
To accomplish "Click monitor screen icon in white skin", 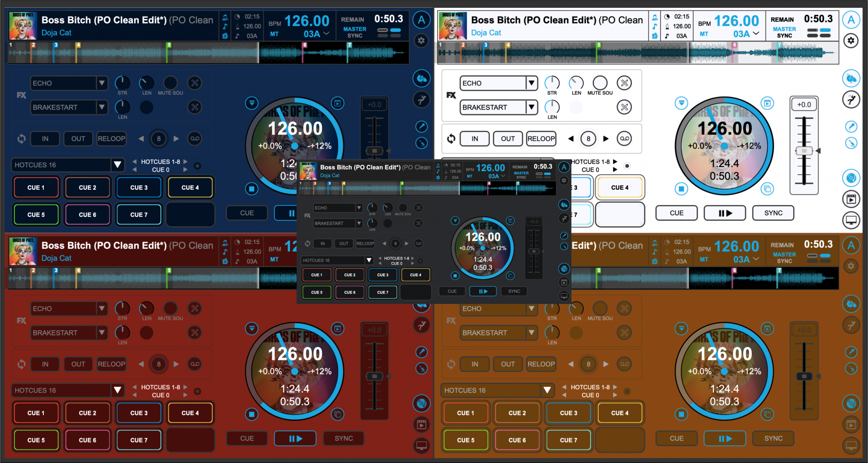I will tap(851, 220).
